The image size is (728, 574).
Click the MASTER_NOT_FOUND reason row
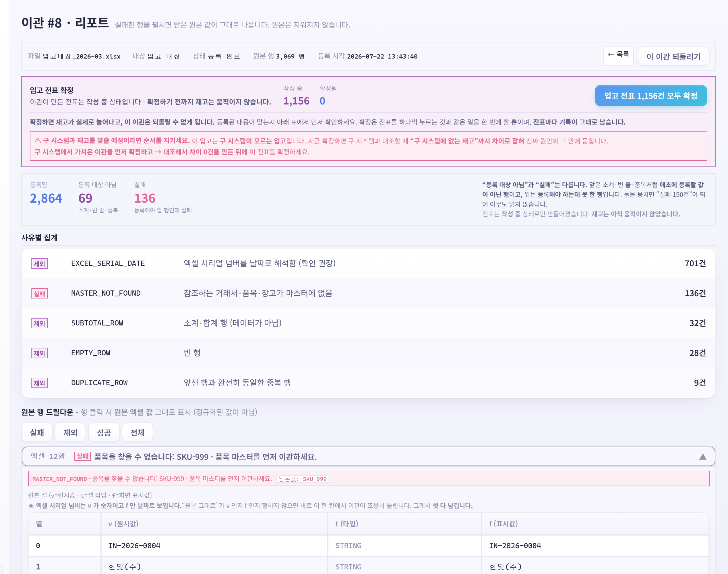click(x=368, y=293)
